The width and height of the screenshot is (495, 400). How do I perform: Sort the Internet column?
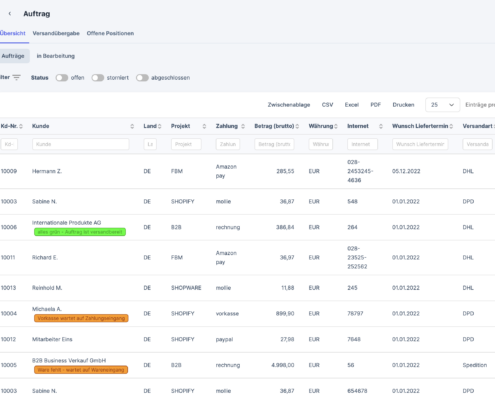(x=381, y=126)
